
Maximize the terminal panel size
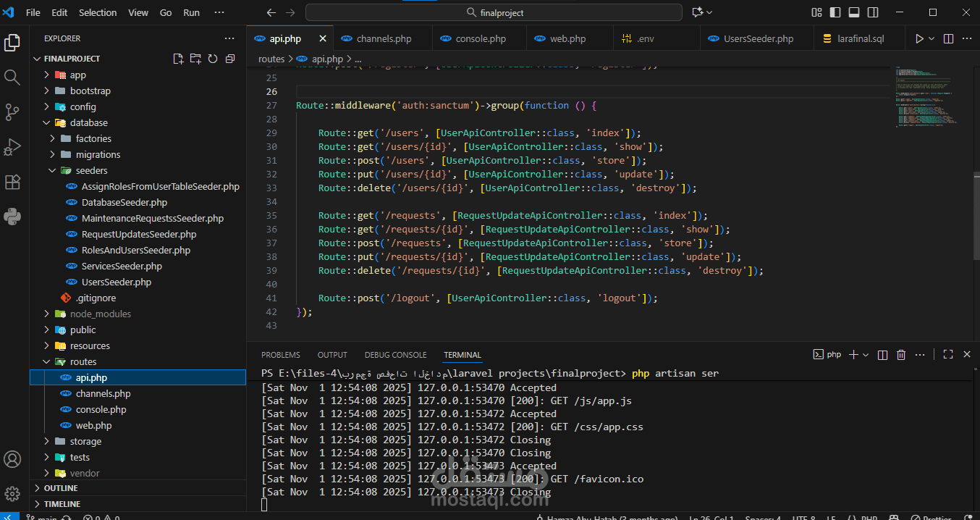[947, 355]
